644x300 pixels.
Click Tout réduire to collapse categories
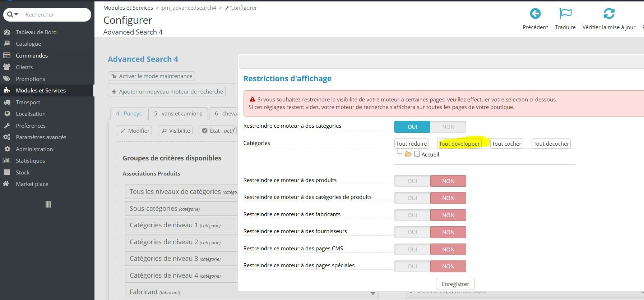412,144
